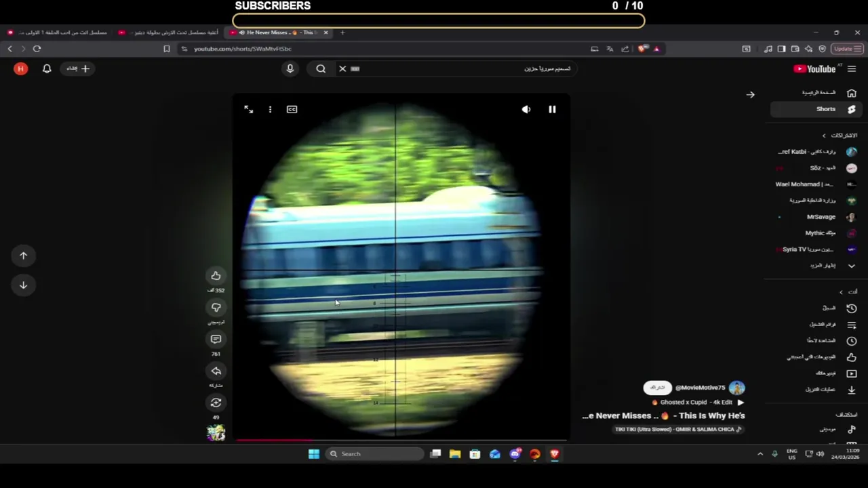Submit search with the magnifier icon
The height and width of the screenshot is (488, 868).
click(x=321, y=68)
